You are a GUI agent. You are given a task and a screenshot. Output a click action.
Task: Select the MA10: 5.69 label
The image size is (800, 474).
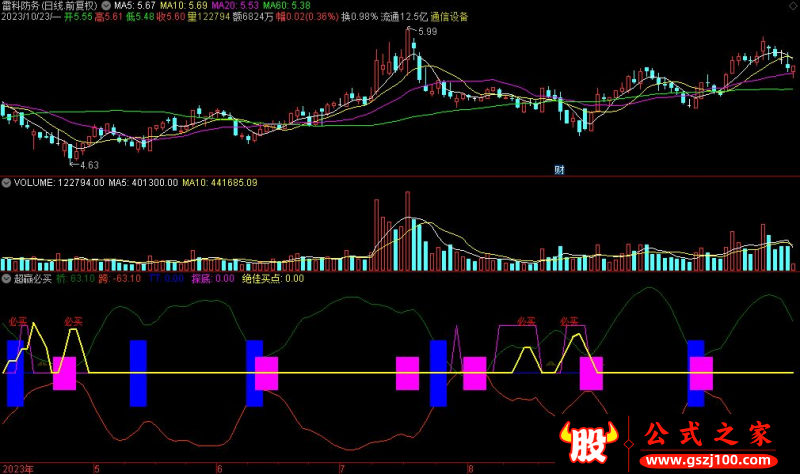(184, 6)
